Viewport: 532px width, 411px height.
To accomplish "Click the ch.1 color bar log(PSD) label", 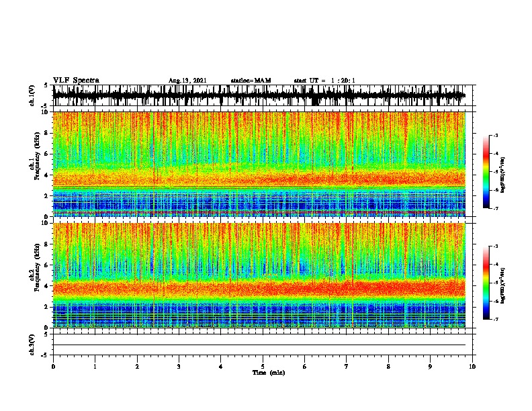I will click(x=503, y=175).
